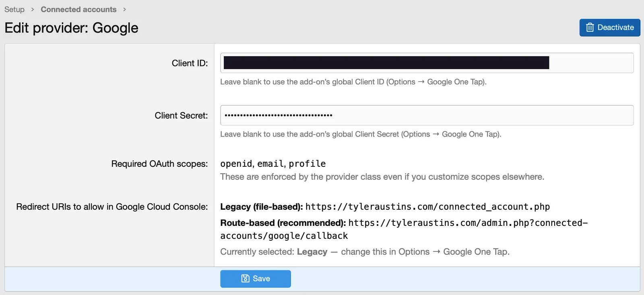This screenshot has width=644, height=295.
Task: Click the trash icon on Deactivate button
Action: click(x=590, y=27)
